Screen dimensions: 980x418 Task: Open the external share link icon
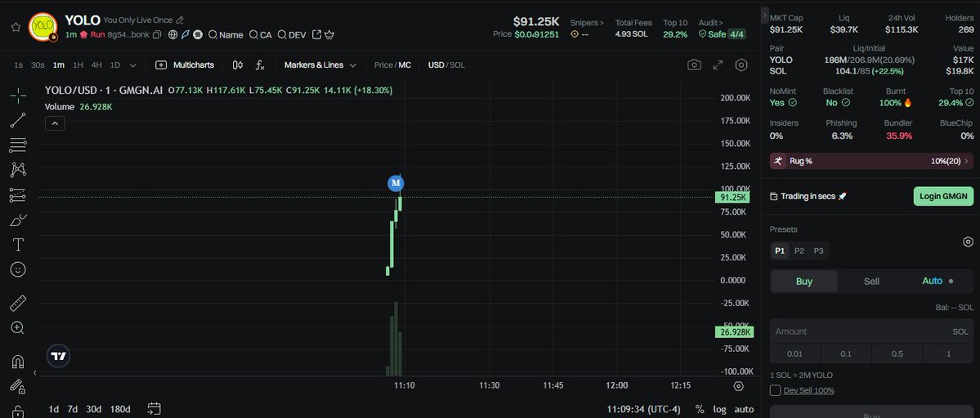coord(317,35)
